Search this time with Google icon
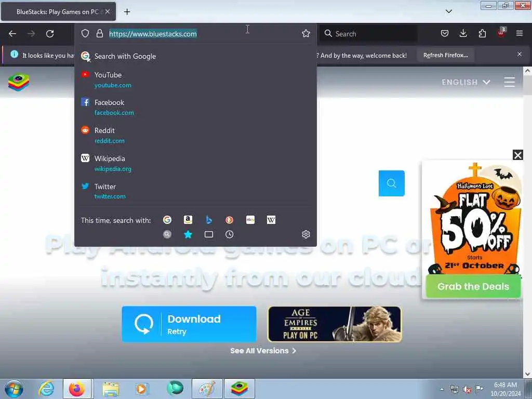This screenshot has height=399, width=532. 167,220
